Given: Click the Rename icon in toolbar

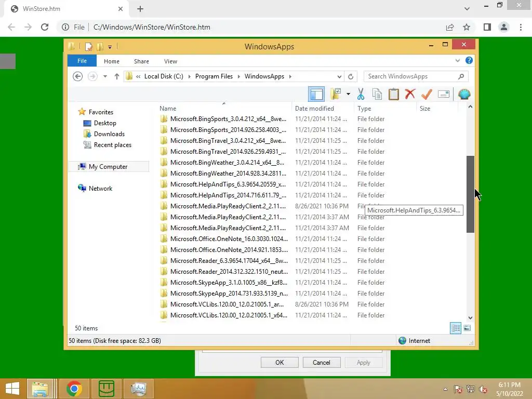Looking at the screenshot, I should pyautogui.click(x=444, y=94).
